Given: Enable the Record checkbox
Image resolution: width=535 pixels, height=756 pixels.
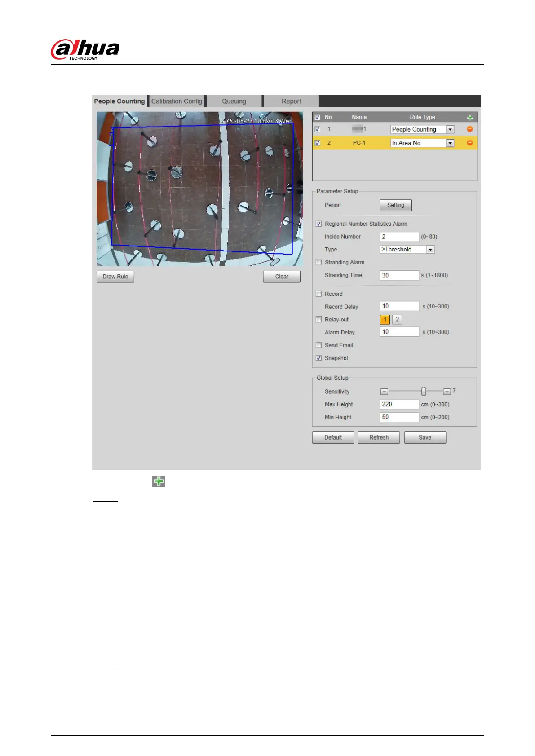Looking at the screenshot, I should 319,294.
